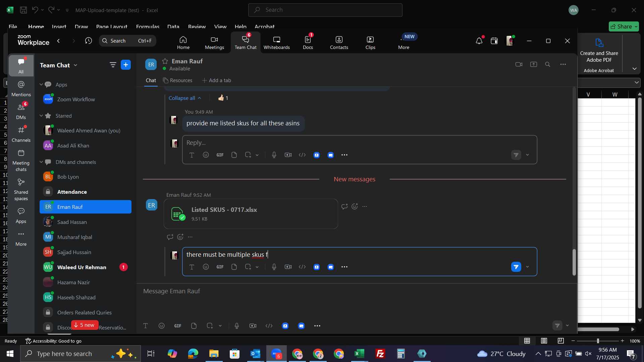This screenshot has height=362, width=644.
Task: Reply to the Listed SKUS file message
Action: click(x=170, y=237)
